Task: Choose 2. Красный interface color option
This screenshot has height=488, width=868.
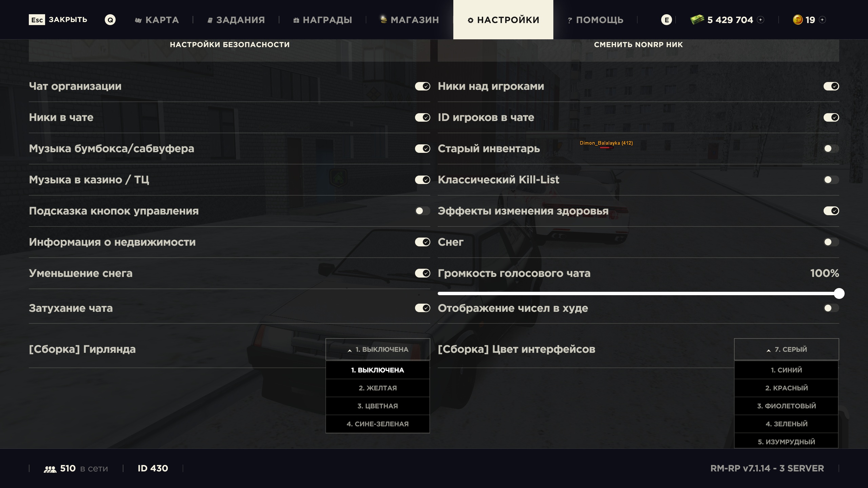Action: pyautogui.click(x=786, y=388)
